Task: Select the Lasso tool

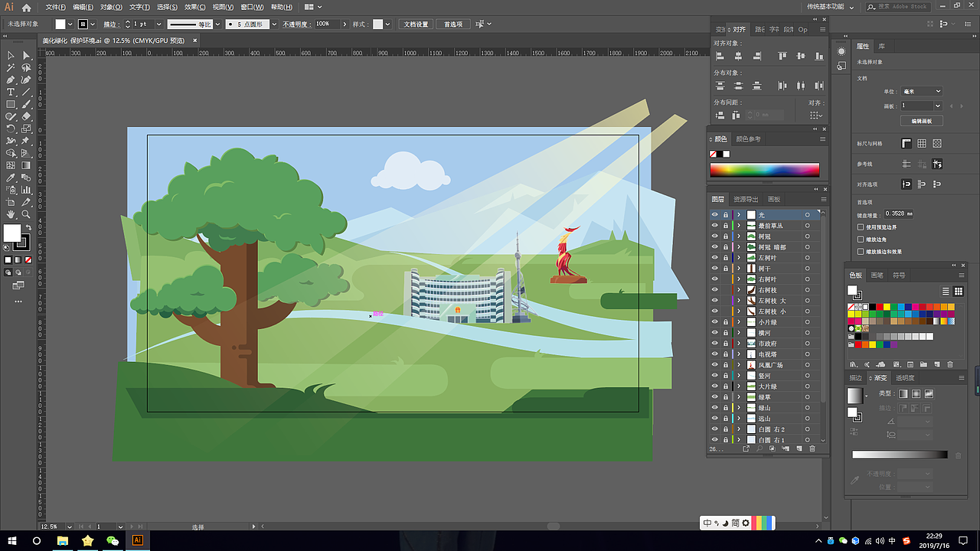Action: point(26,67)
